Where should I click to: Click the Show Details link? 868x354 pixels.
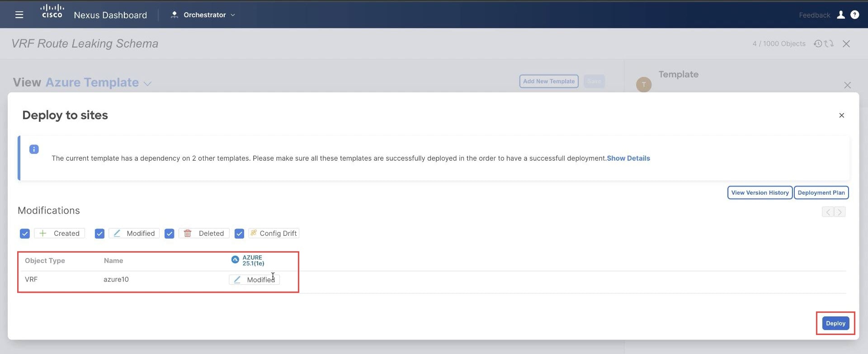click(x=628, y=158)
